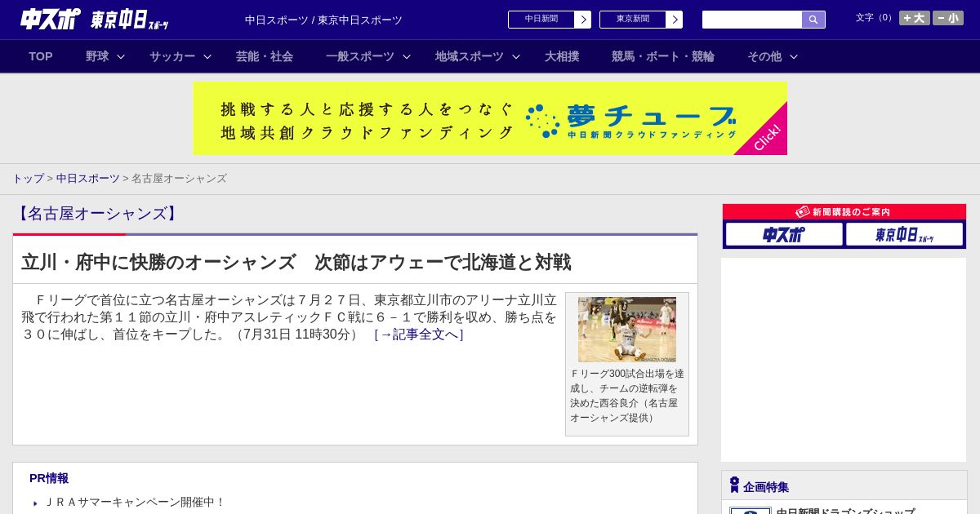This screenshot has width=980, height=514.
Task: Open the futsal player photo thumbnail
Action: tap(627, 330)
